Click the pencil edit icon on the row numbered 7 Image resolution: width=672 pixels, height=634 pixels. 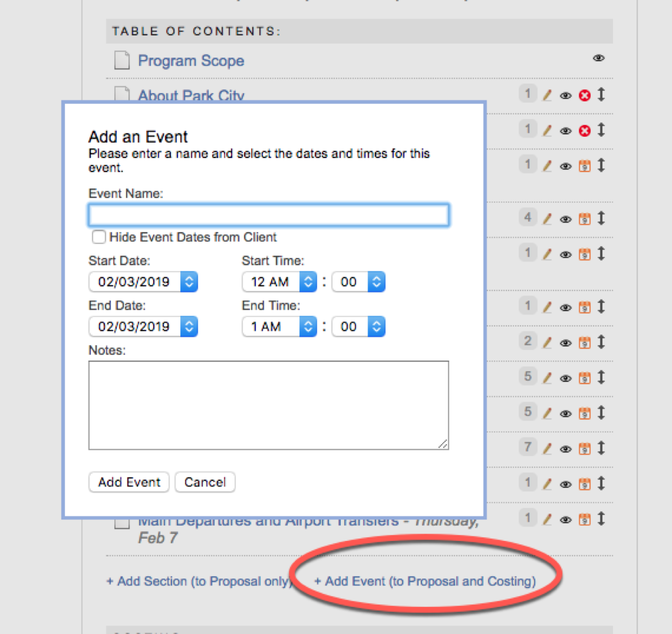coord(547,449)
